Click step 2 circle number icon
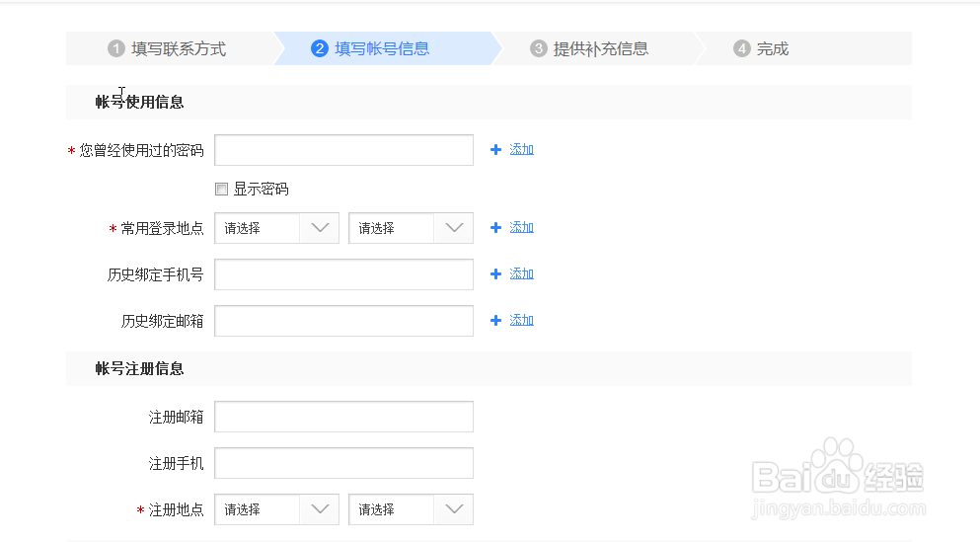 pyautogui.click(x=320, y=48)
